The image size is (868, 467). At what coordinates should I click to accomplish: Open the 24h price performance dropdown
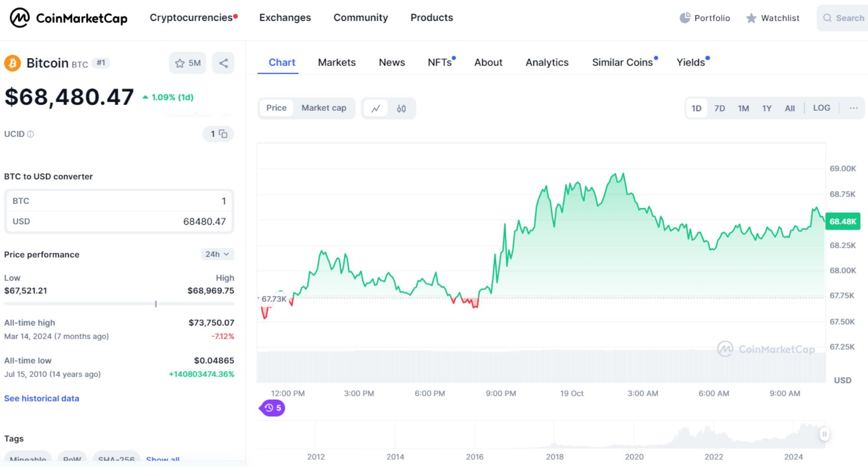[217, 254]
